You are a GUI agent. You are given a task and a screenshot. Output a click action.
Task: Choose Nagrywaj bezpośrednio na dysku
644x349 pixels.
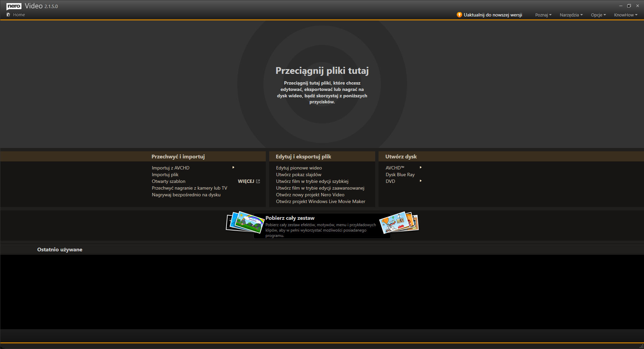click(186, 195)
